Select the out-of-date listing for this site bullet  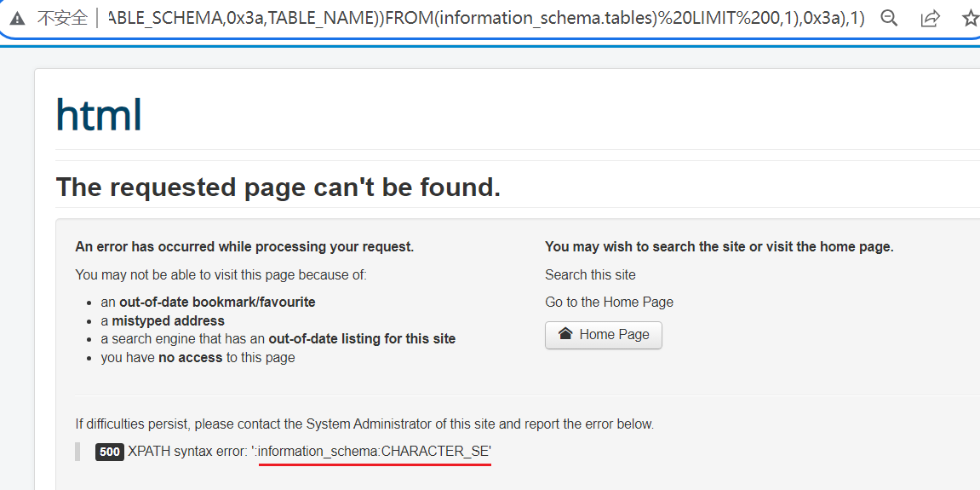pyautogui.click(x=278, y=338)
